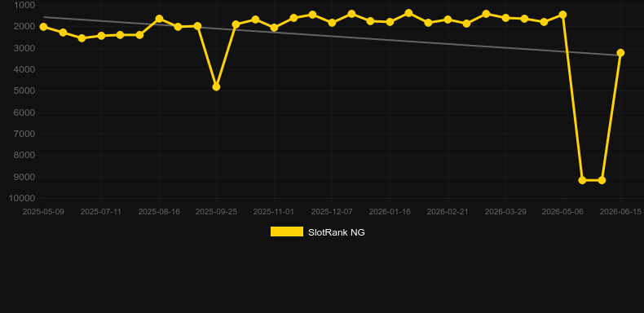644x313 pixels.
Task: Click the 3000 y-axis label
Action: 24,48
